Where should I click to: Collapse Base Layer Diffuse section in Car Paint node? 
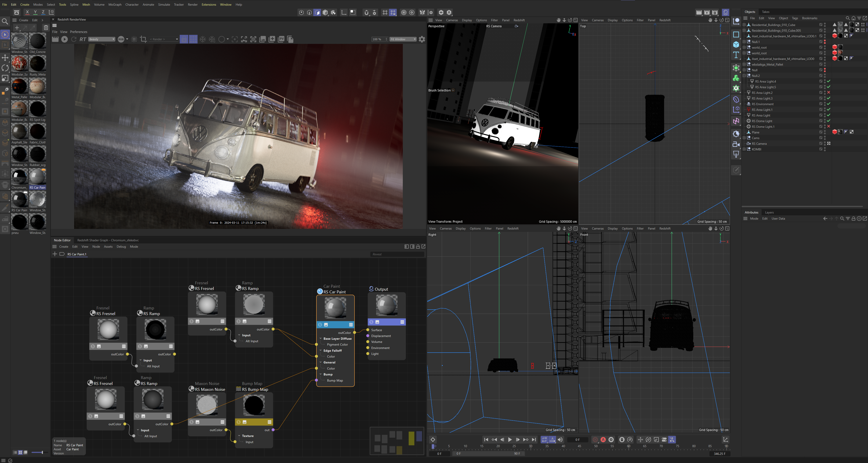pyautogui.click(x=321, y=338)
